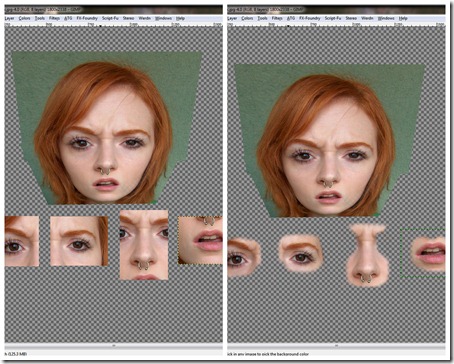Select the leftmost feathered eye cutout in the right window

[243, 257]
